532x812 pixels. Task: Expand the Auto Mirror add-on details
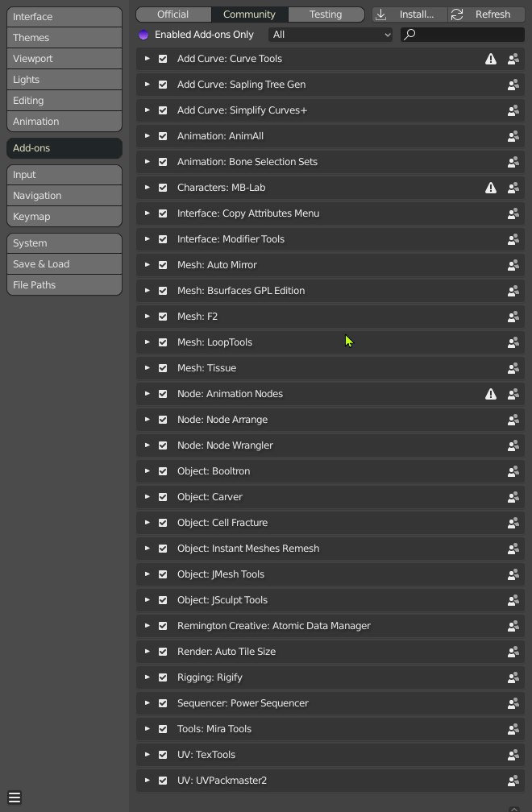pos(148,264)
